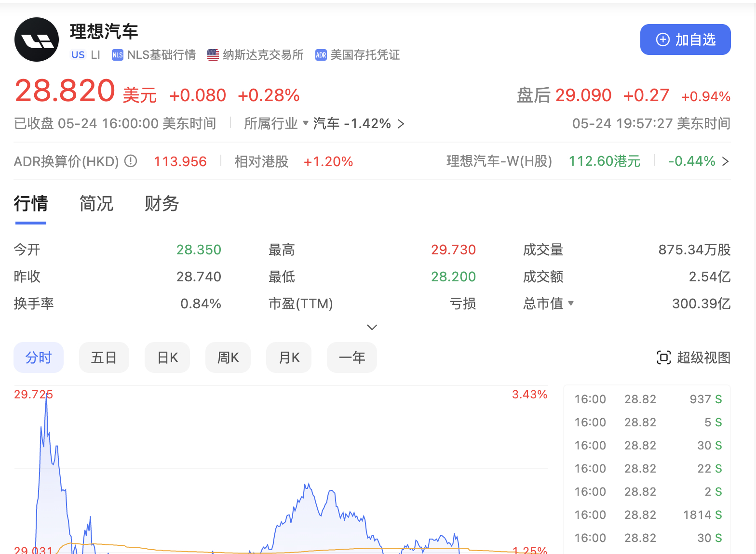Viewport: 756px width, 554px height.
Task: Click the after-hours price 29.090
Action: (583, 95)
